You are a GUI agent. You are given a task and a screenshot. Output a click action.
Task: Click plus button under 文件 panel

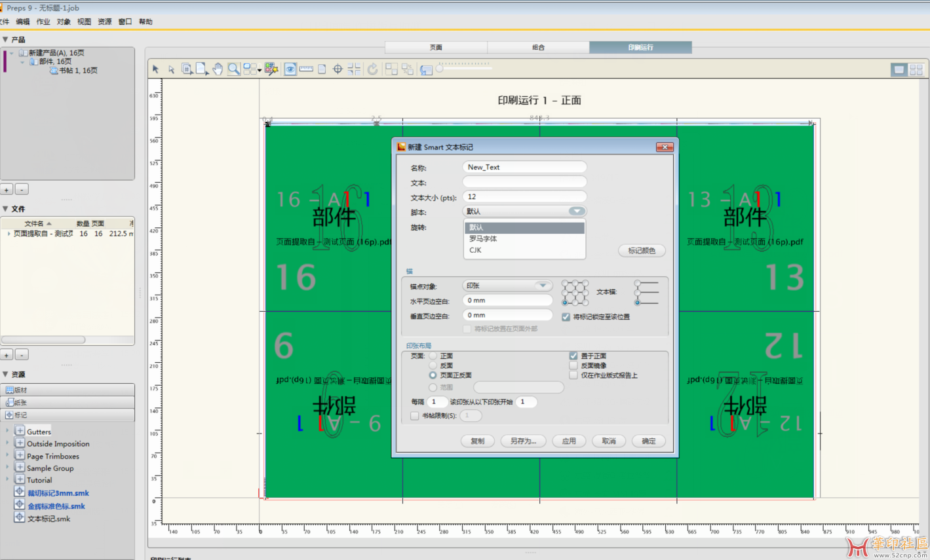[x=7, y=354]
